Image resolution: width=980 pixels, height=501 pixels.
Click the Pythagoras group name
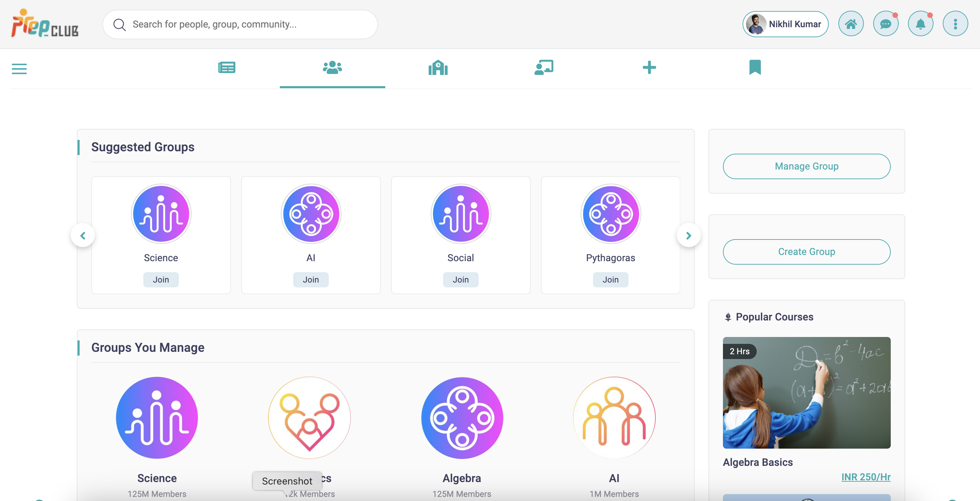tap(611, 258)
